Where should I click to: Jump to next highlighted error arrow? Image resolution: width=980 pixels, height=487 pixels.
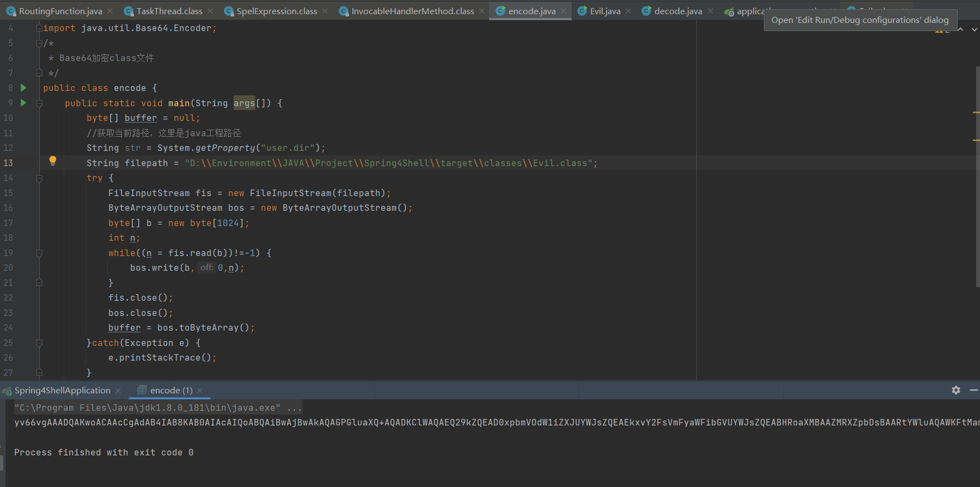[x=975, y=29]
